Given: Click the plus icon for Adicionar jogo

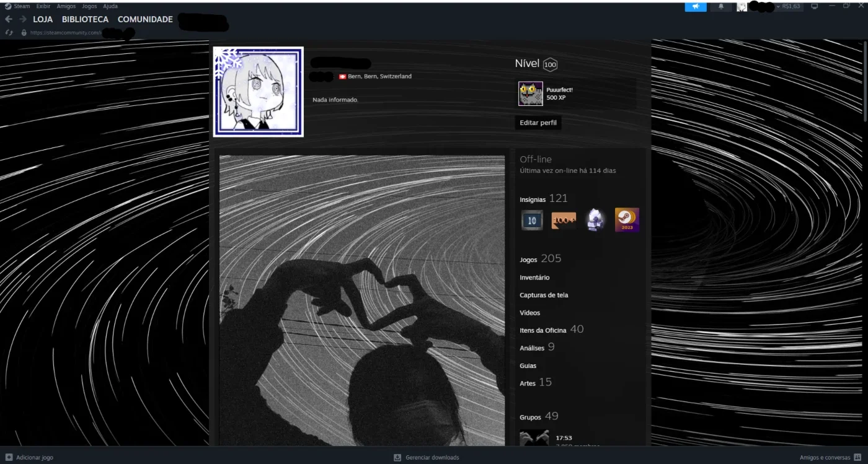Looking at the screenshot, I should [9, 457].
